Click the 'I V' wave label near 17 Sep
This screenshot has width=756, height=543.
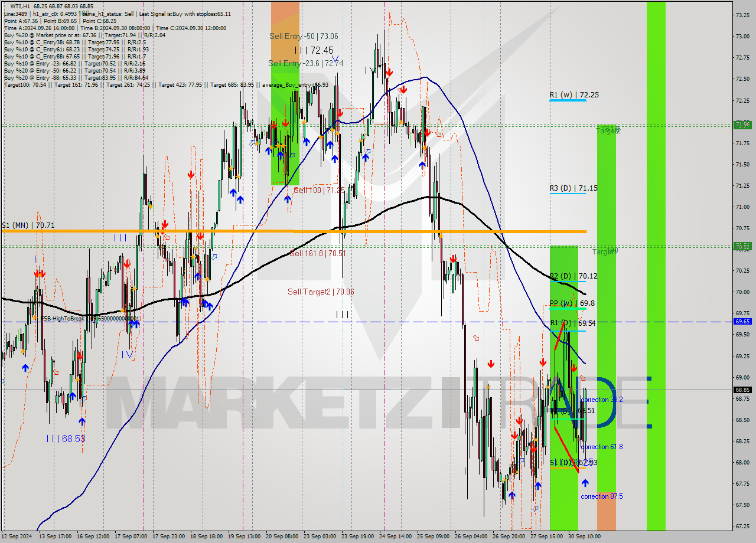tap(128, 355)
